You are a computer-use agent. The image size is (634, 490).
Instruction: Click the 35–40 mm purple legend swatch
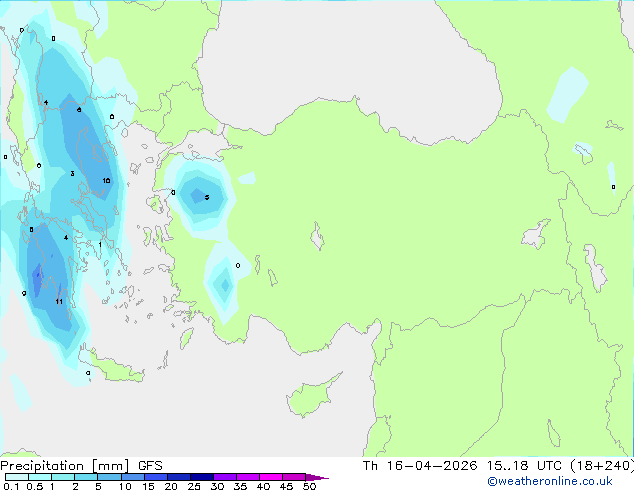pyautogui.click(x=248, y=477)
